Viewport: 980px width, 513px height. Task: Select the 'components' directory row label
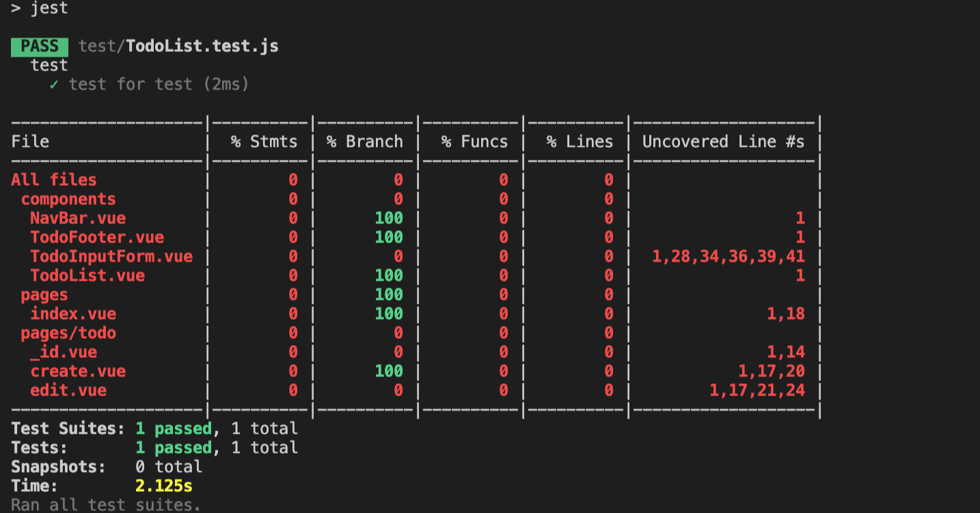click(x=68, y=199)
